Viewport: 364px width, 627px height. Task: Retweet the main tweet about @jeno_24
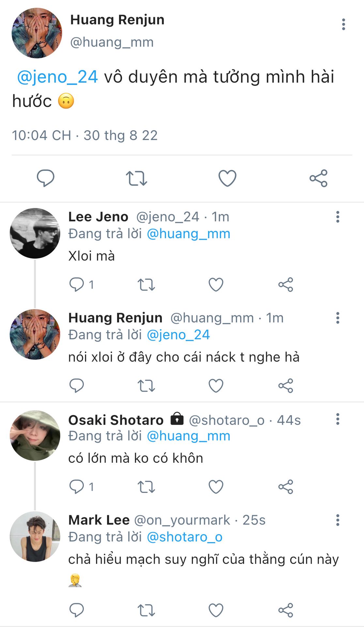(x=136, y=178)
